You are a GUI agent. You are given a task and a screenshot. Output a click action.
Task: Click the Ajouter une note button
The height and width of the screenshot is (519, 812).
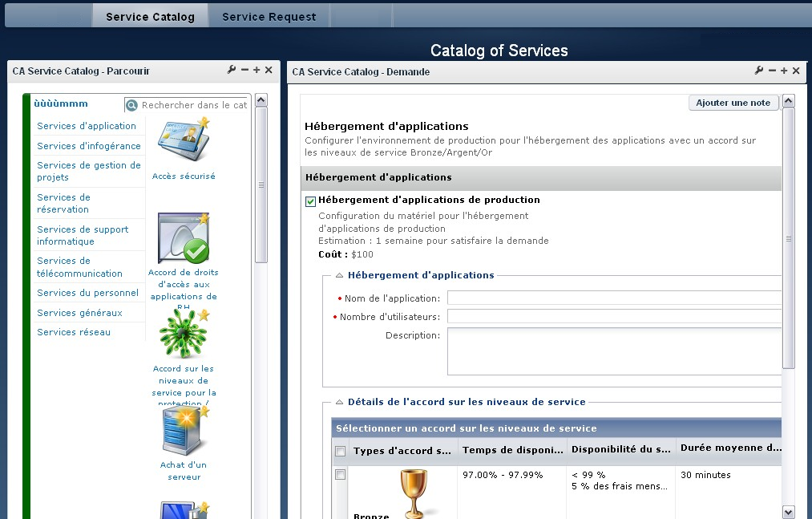coord(733,103)
